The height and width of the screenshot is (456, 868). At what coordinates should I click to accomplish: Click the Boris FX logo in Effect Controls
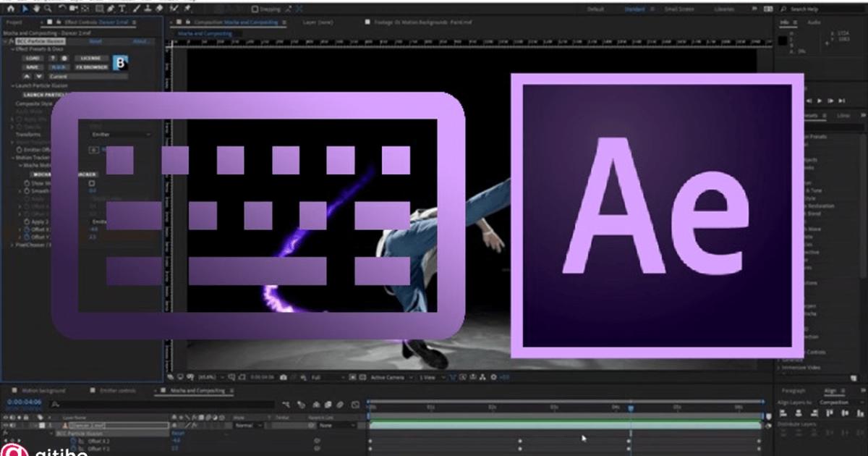pos(120,64)
